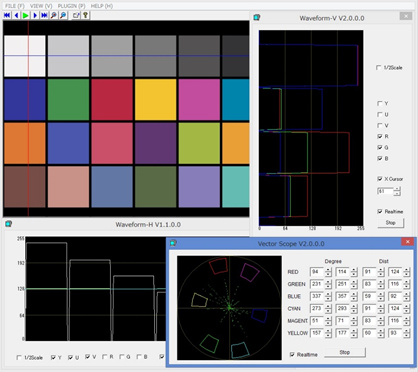This screenshot has width=418, height=372.
Task: Click spinner beside RED Degree 114
Action: (x=354, y=272)
